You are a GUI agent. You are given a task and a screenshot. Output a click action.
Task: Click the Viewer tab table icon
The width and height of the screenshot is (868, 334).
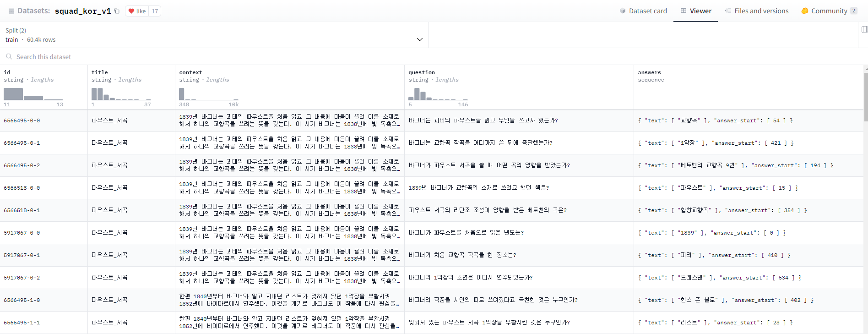[x=684, y=11]
